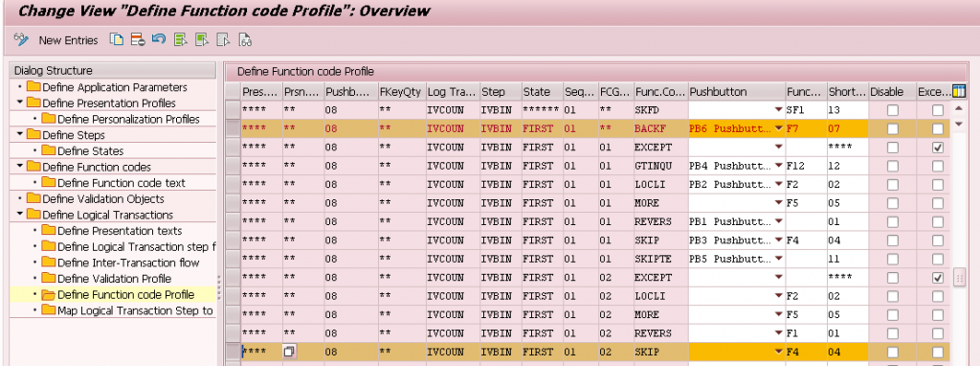This screenshot has height=366, width=980.
Task: Click the GTINQU function code cell
Action: [660, 167]
